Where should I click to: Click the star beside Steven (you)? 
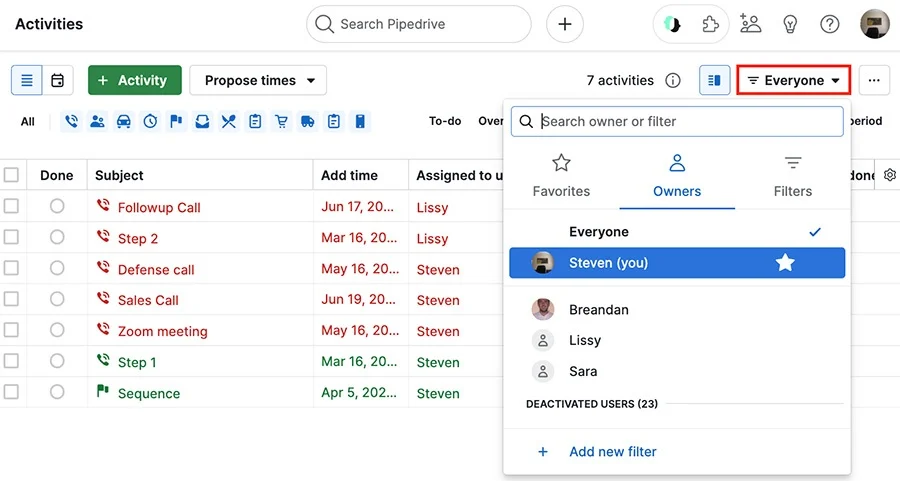[x=785, y=263]
